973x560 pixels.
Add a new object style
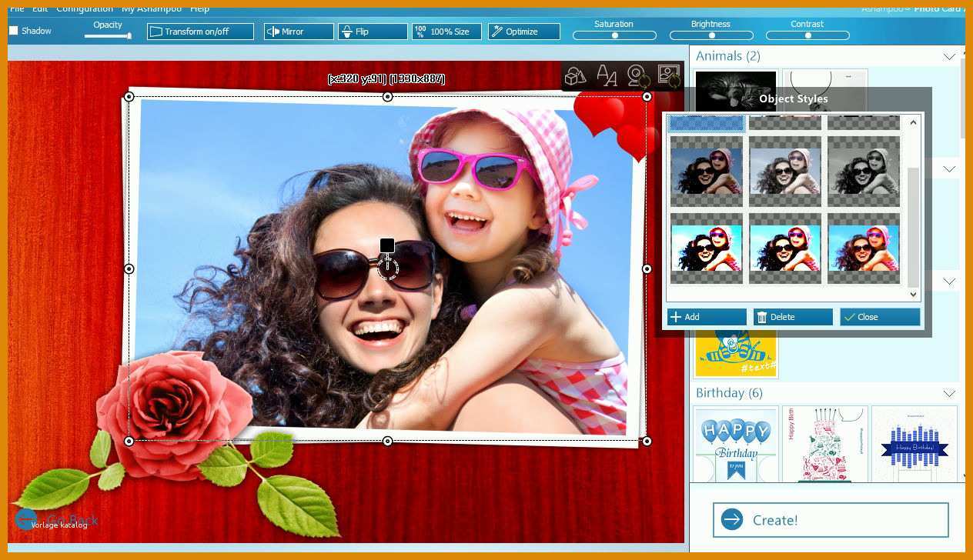click(707, 317)
